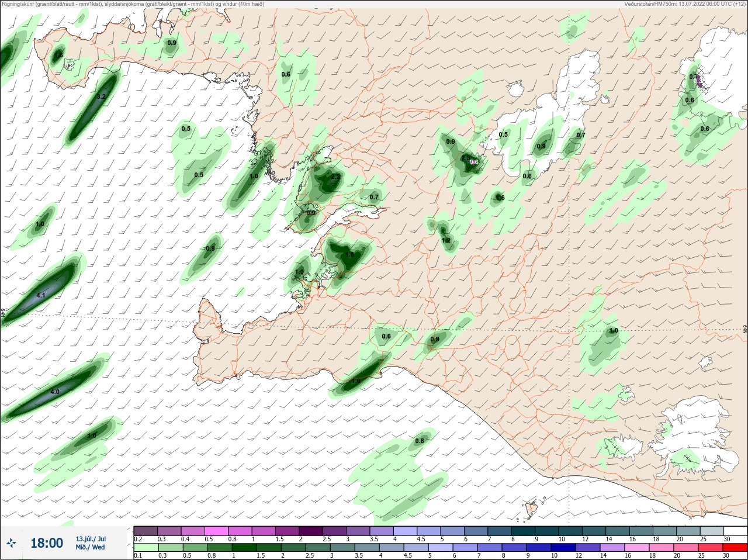This screenshot has width=748, height=560.
Task: Click the date text 13.júl./ Jul
Action: (91, 539)
